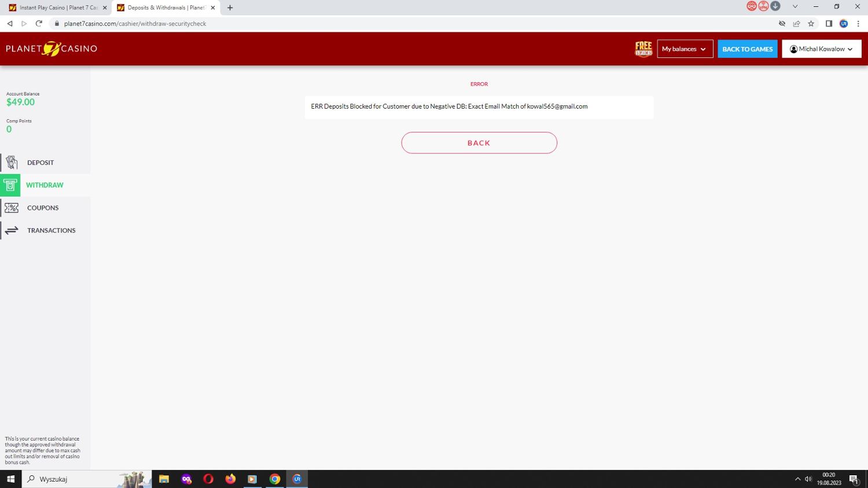
Task: Click the Deposit cash icon in sidebar
Action: pos(12,162)
